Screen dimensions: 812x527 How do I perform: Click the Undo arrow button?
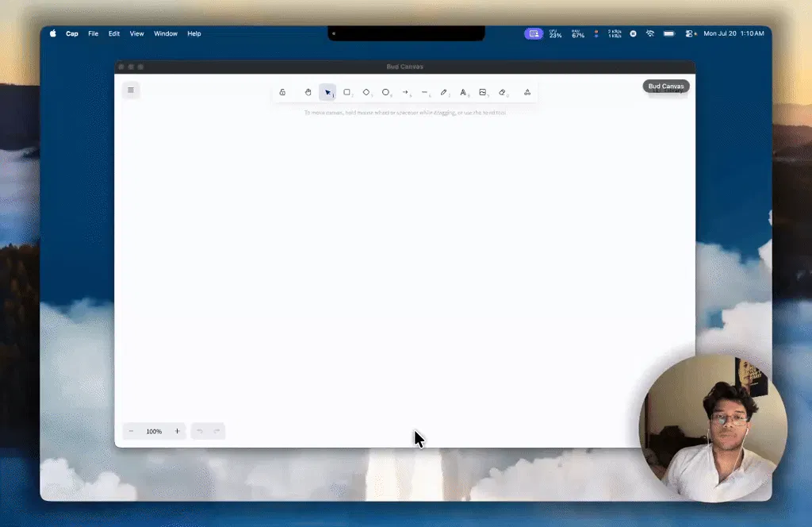(x=199, y=431)
